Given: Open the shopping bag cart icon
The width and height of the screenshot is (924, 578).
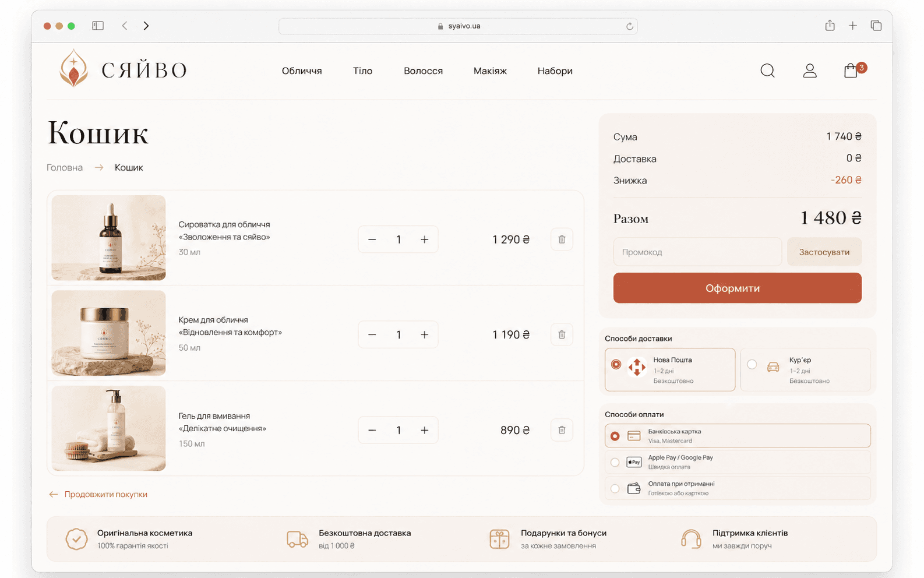Looking at the screenshot, I should (851, 71).
